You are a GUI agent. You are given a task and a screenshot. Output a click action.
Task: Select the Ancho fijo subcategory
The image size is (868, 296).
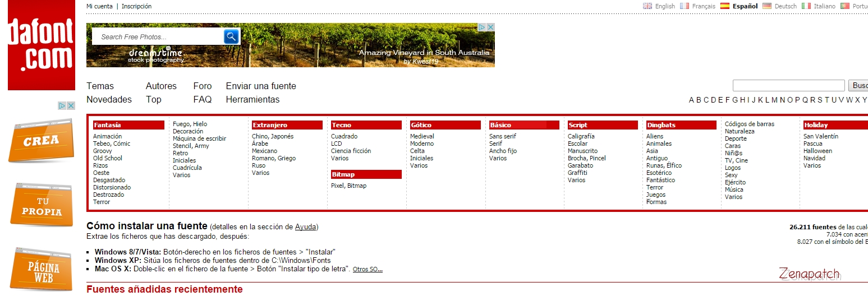[503, 151]
